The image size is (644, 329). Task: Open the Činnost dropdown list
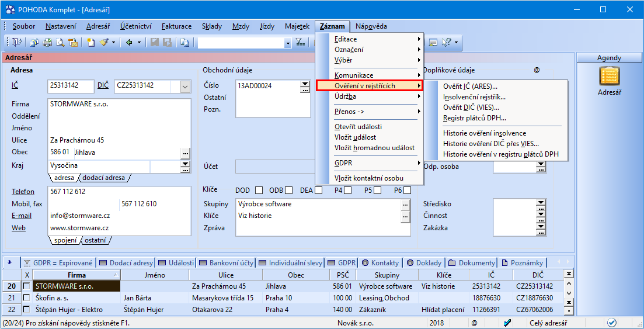[541, 216]
